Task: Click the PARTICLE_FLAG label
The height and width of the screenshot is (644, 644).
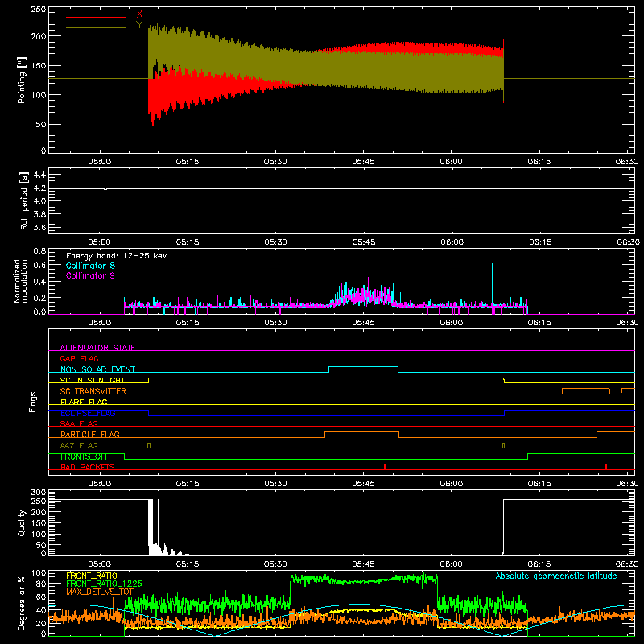Action: (x=90, y=434)
